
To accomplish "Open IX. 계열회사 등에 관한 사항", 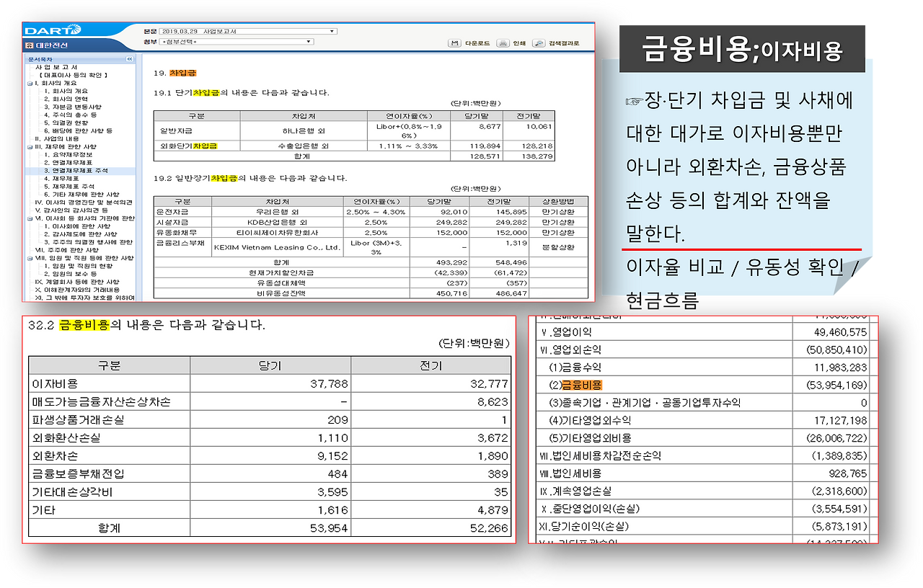I will pyautogui.click(x=78, y=282).
